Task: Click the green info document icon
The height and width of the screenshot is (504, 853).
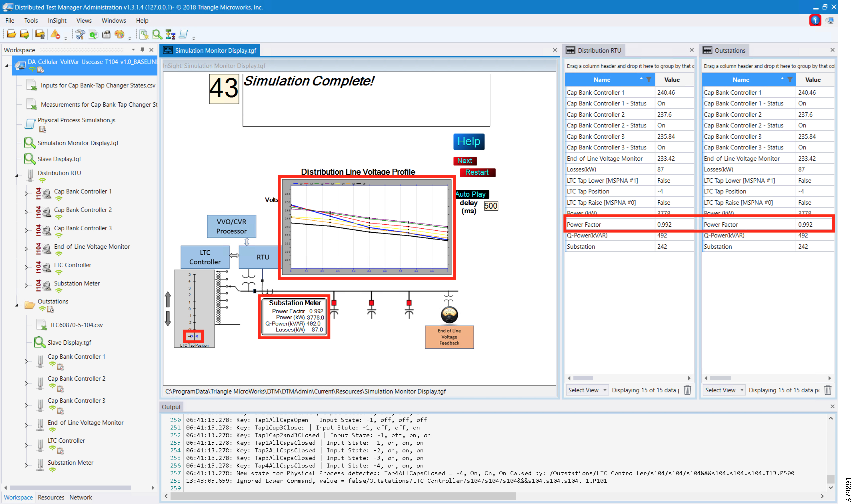Action: 93,34
